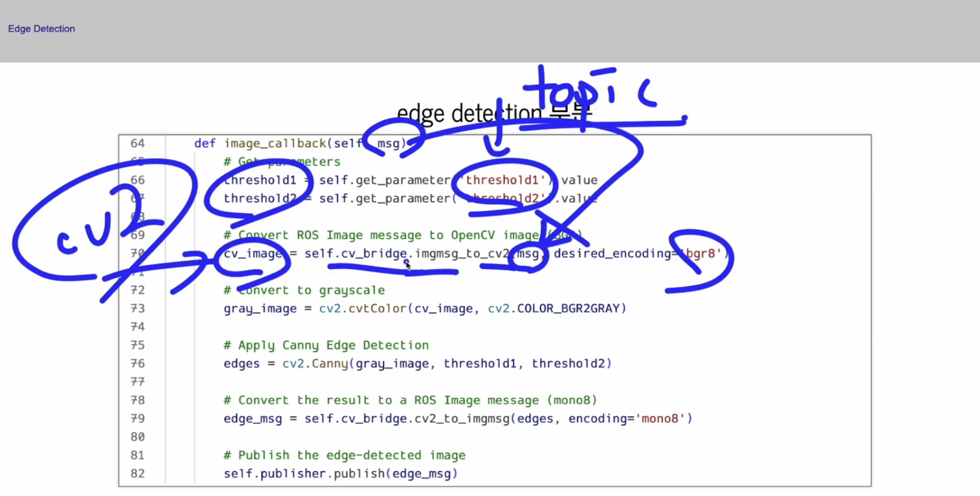Screen dimensions: 980x496
Task: Click the cv2.Canny function call
Action: pyautogui.click(x=315, y=364)
